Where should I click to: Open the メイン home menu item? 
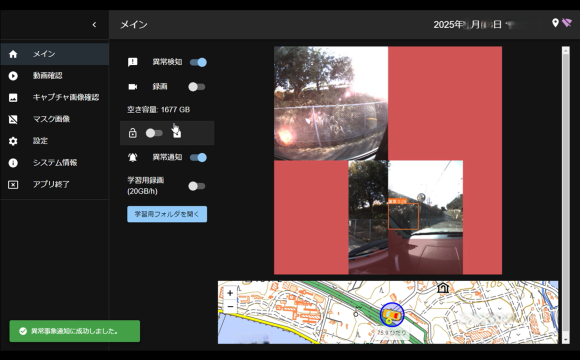click(55, 54)
